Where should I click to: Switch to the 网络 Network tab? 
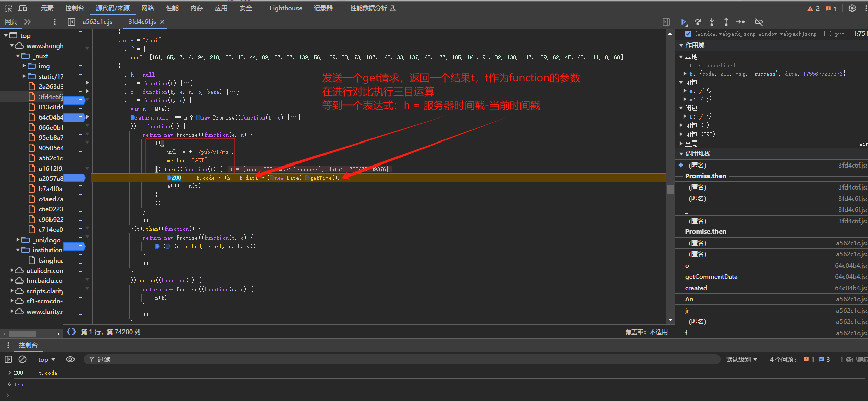click(148, 8)
